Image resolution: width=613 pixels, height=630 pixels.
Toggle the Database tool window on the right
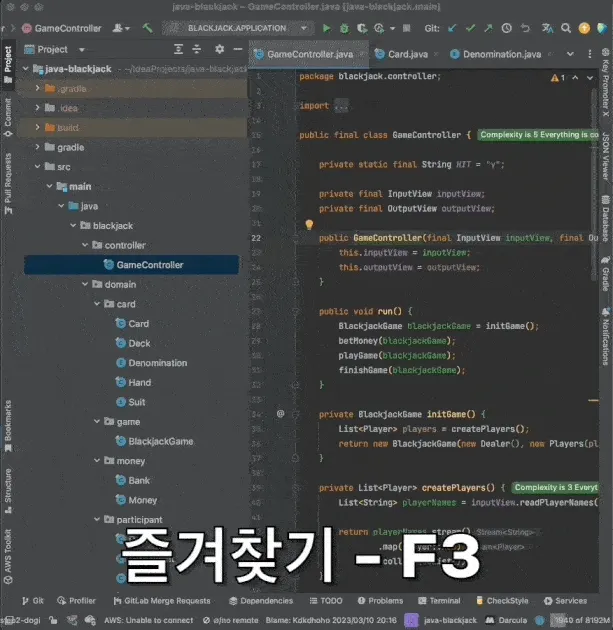click(x=605, y=219)
